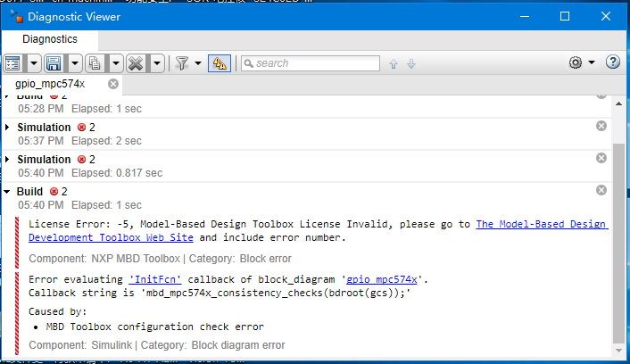Select the Diagnostics tab

point(50,39)
